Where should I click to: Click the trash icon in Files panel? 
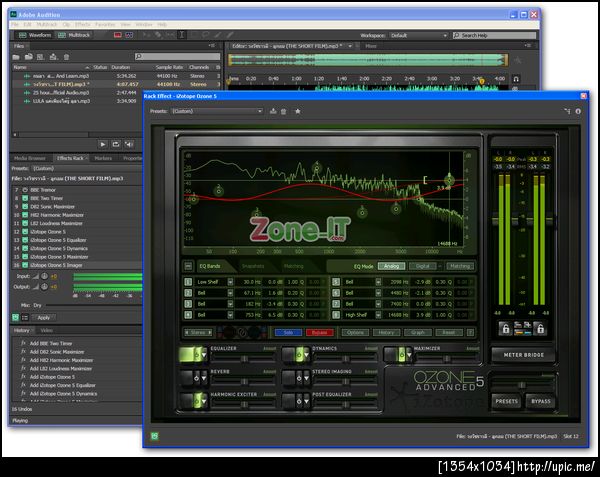(x=66, y=57)
